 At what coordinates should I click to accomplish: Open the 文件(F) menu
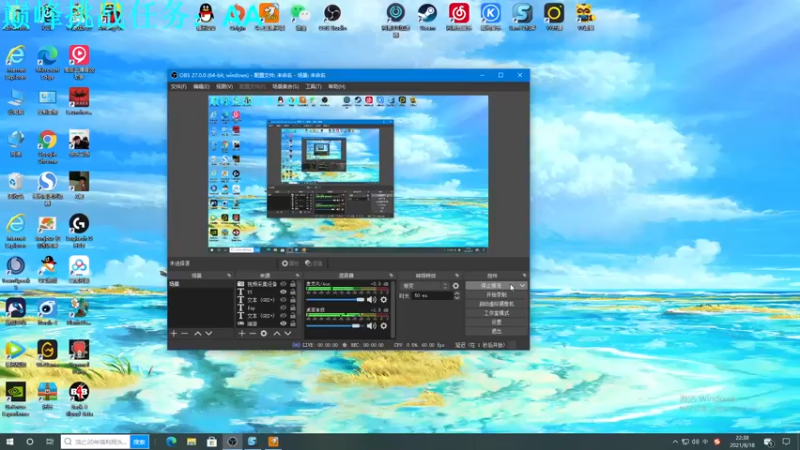pos(178,87)
